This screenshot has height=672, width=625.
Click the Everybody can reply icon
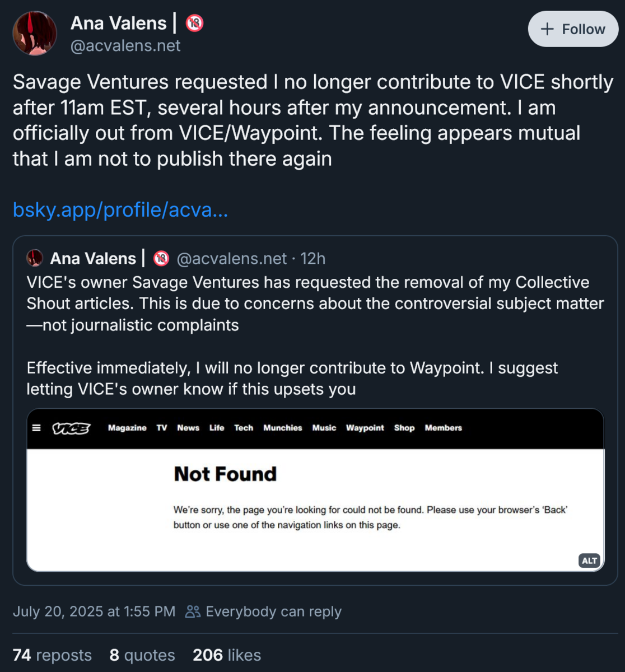tap(193, 612)
